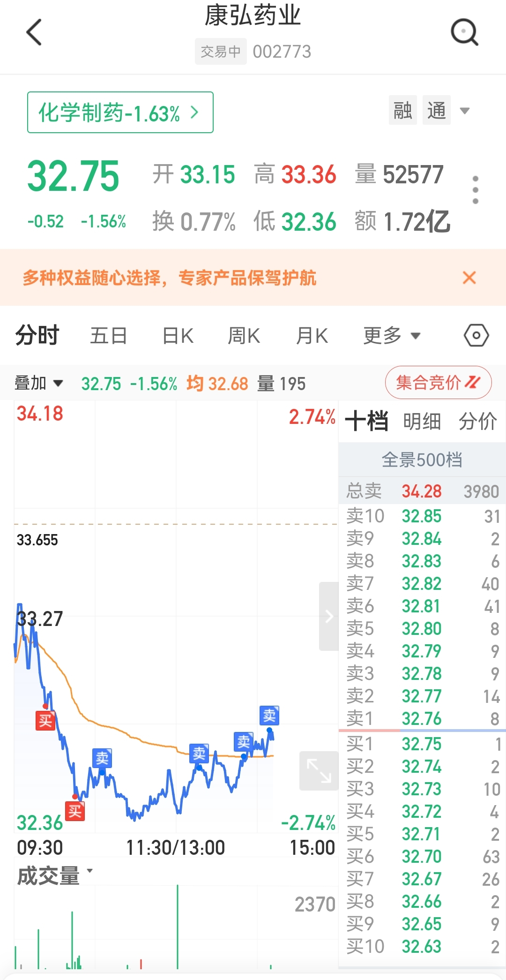Image resolution: width=506 pixels, height=980 pixels.
Task: Select the 买3 row at 32.73
Action: (x=422, y=789)
